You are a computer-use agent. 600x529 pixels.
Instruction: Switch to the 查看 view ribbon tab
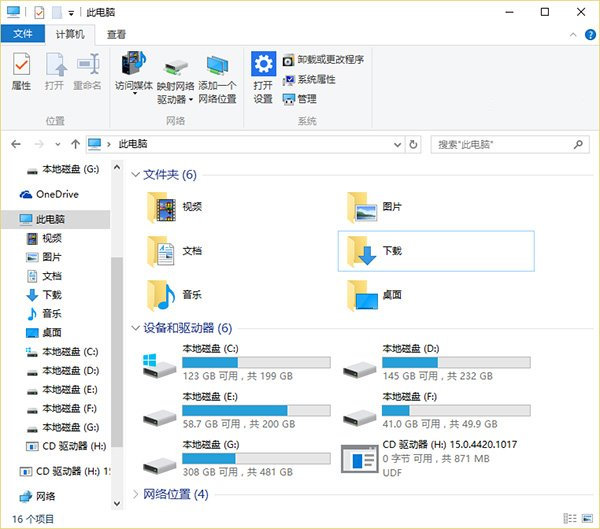(116, 34)
